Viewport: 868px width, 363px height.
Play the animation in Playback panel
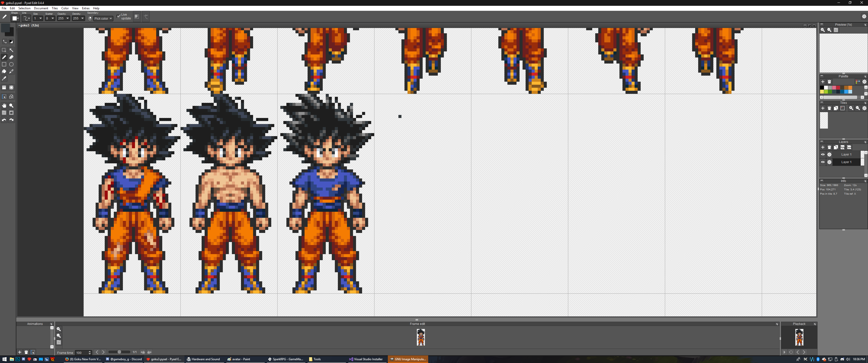tap(784, 352)
